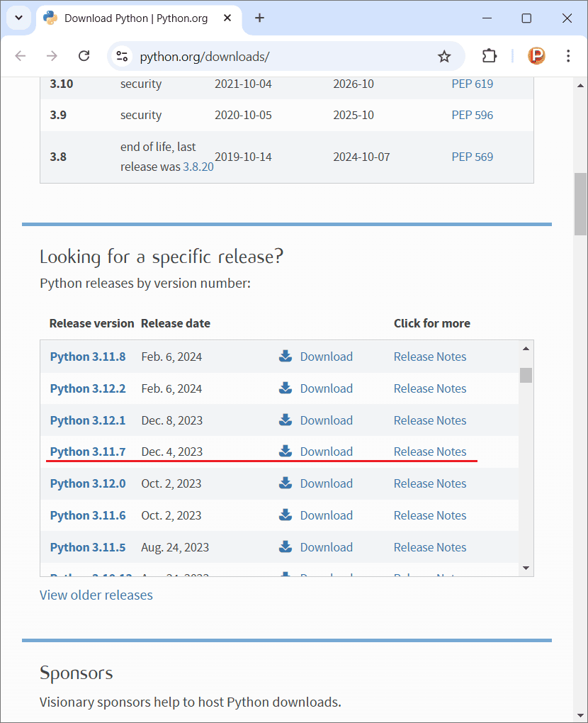Open the PEP 619 link
The image size is (588, 723).
pyautogui.click(x=473, y=84)
